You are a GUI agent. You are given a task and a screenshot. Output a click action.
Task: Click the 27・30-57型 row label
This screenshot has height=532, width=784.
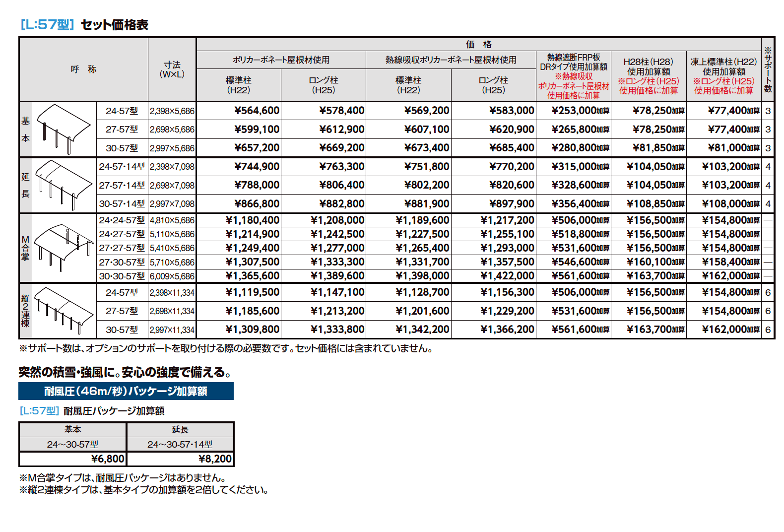[122, 262]
